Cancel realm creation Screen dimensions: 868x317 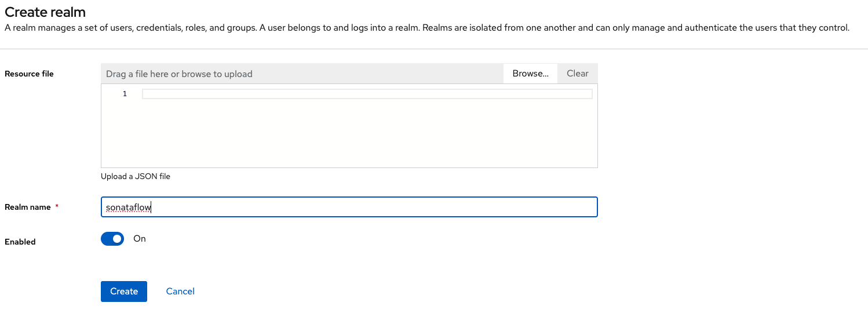coord(180,292)
